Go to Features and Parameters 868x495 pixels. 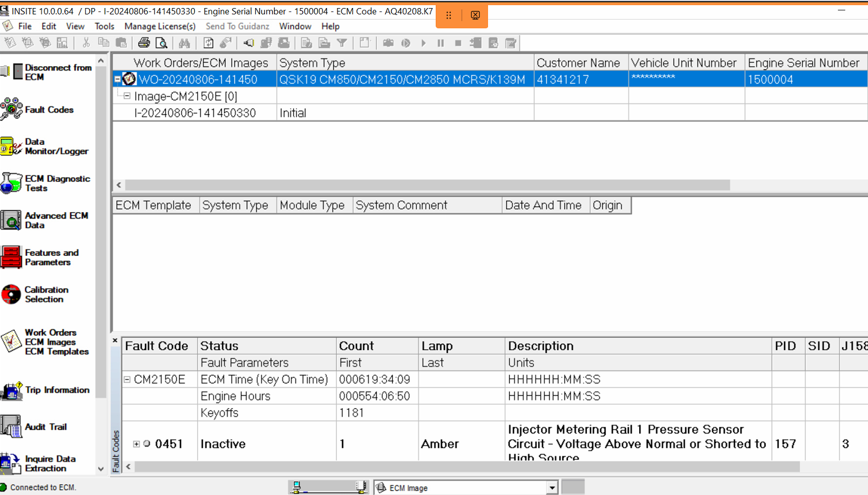click(x=40, y=257)
